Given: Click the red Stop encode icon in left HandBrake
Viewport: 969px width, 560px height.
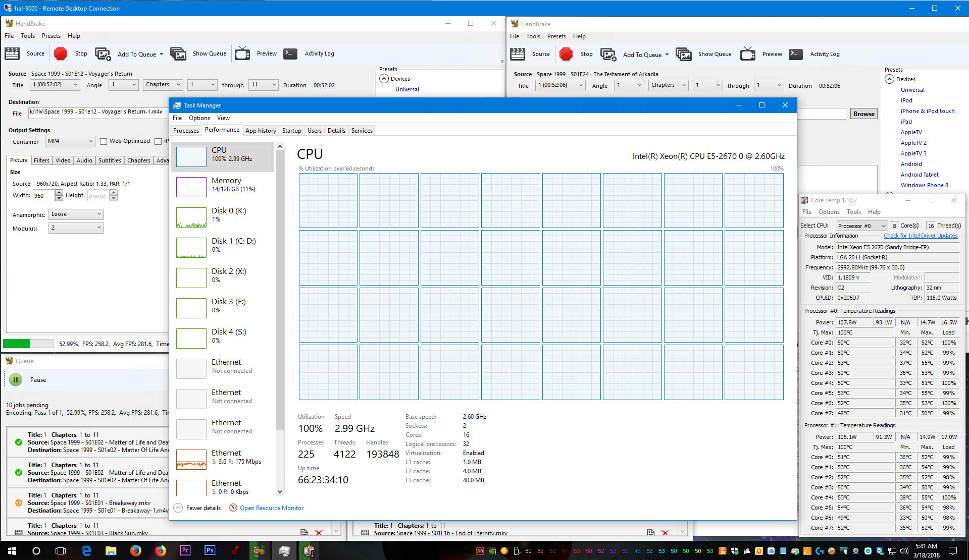Looking at the screenshot, I should tap(61, 53).
